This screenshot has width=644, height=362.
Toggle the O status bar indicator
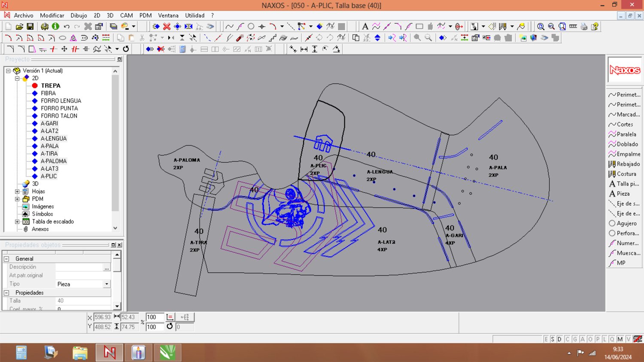[x=590, y=339]
